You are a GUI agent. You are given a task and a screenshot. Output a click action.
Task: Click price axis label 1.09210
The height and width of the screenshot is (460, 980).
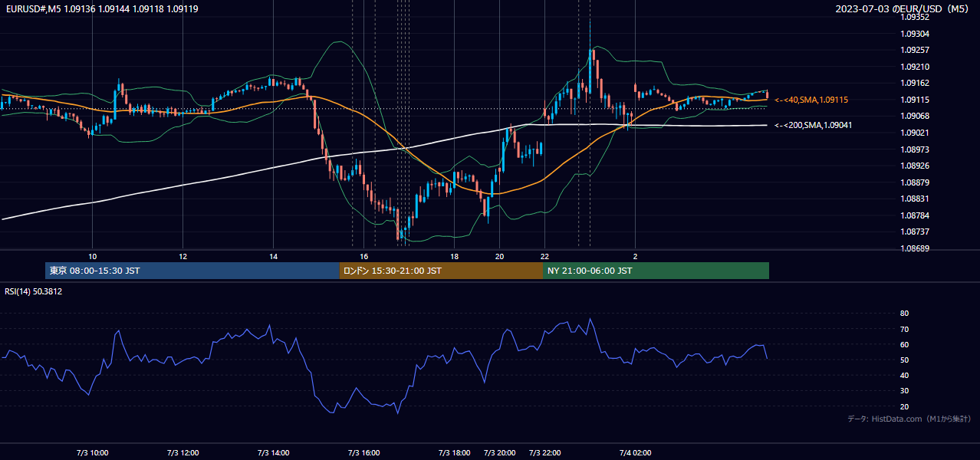pyautogui.click(x=915, y=67)
